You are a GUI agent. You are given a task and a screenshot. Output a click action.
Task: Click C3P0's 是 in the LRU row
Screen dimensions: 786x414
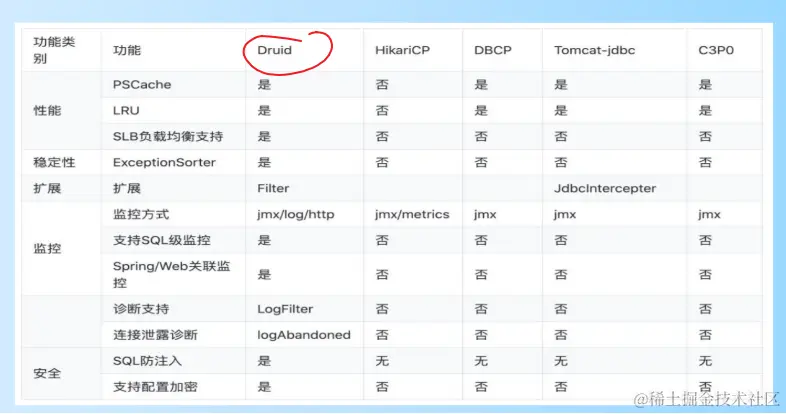[705, 110]
